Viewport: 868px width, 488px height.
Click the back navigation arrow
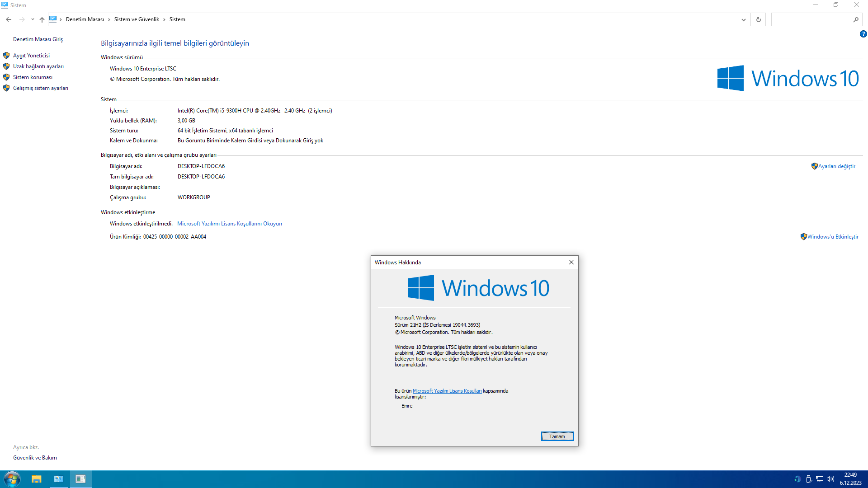pyautogui.click(x=9, y=19)
